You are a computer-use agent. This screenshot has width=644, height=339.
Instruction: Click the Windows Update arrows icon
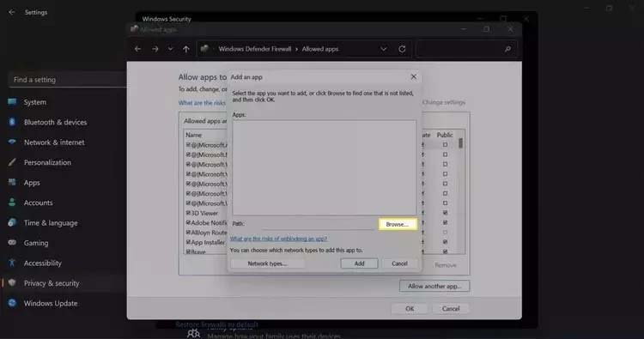(12, 303)
